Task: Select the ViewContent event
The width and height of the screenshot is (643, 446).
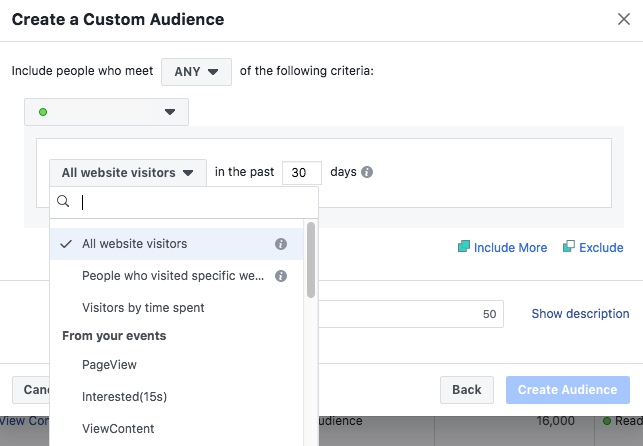Action: click(176, 428)
